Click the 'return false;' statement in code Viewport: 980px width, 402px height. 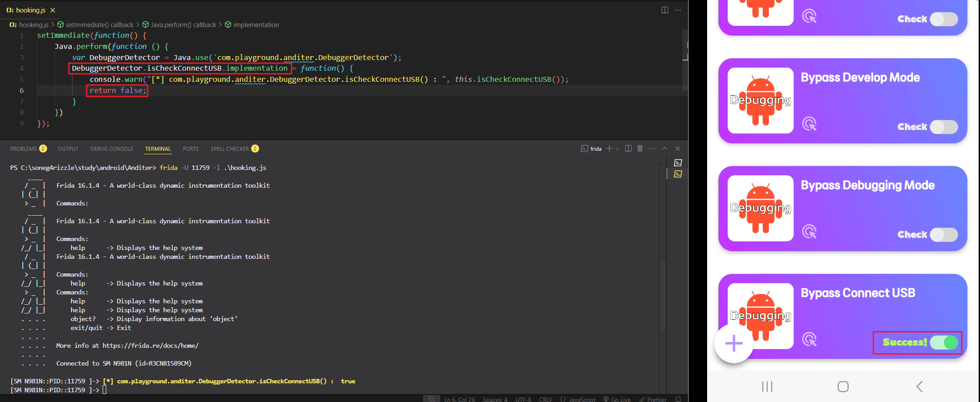pos(118,90)
